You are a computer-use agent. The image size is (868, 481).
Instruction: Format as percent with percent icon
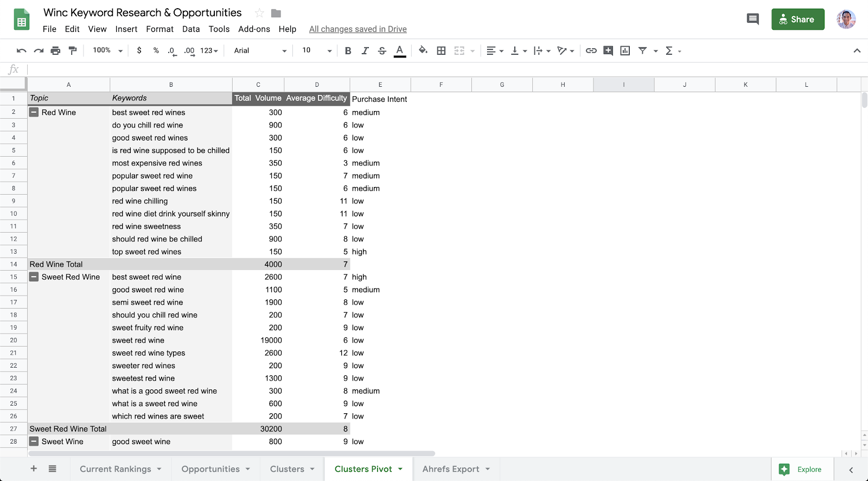pyautogui.click(x=156, y=50)
